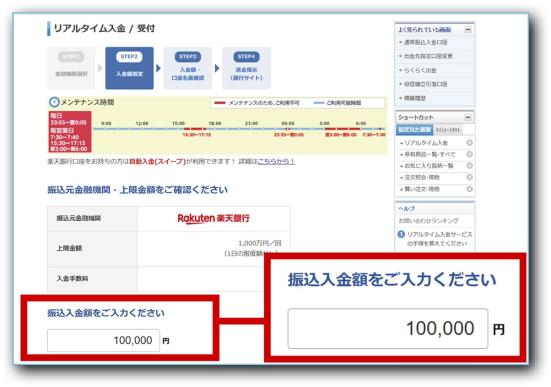Screen dimensions: 551x387
Task: Click the Rakuten 楽天銀行 logo
Action: coord(214,218)
